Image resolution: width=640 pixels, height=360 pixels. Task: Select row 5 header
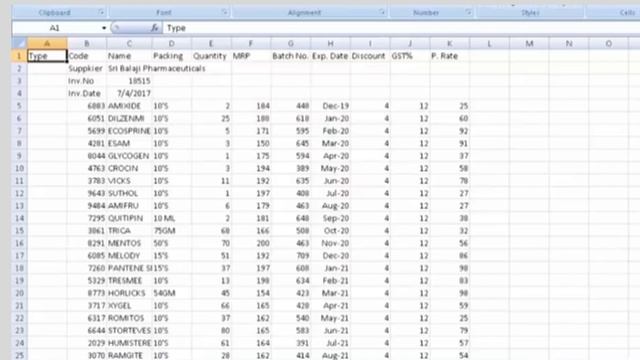coord(19,106)
